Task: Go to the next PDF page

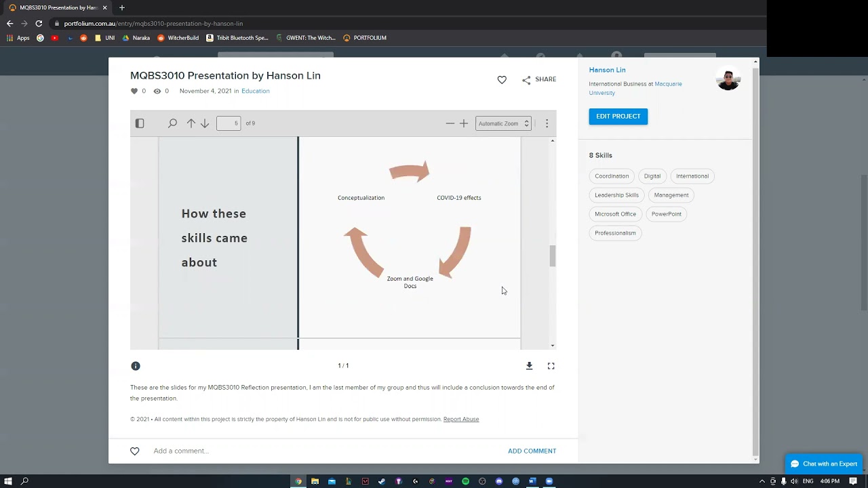Action: point(205,123)
